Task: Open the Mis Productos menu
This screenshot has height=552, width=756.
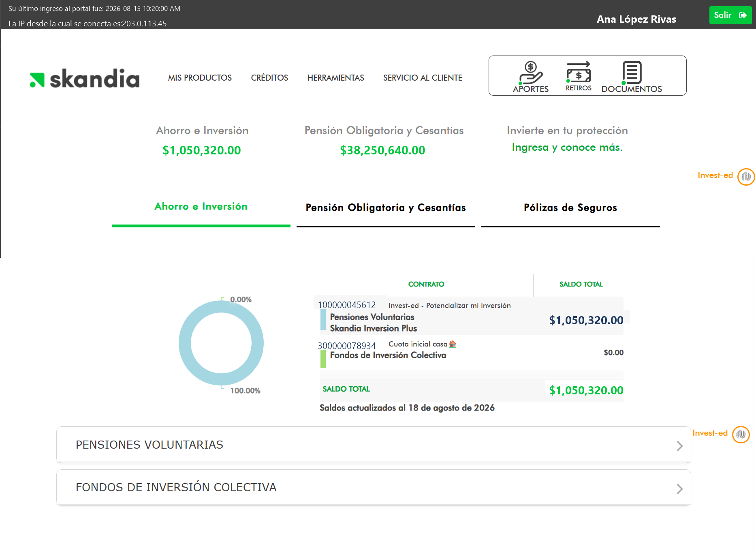Action: click(x=200, y=78)
